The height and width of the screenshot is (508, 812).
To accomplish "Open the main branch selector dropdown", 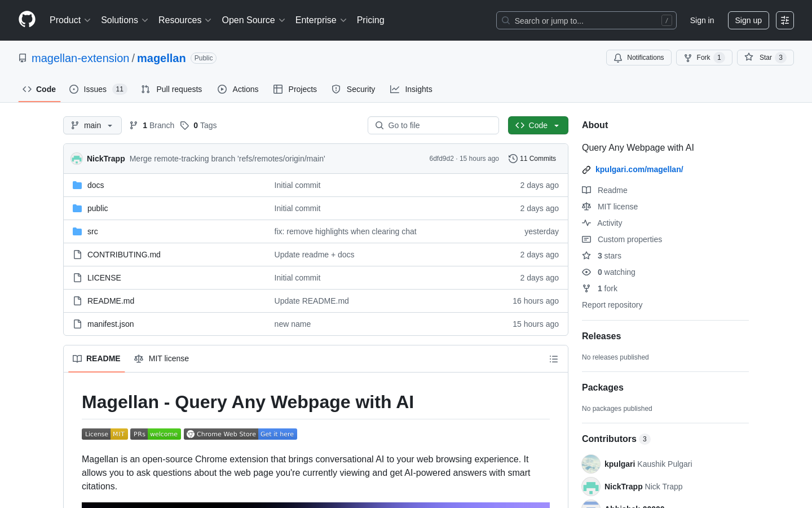I will [92, 125].
